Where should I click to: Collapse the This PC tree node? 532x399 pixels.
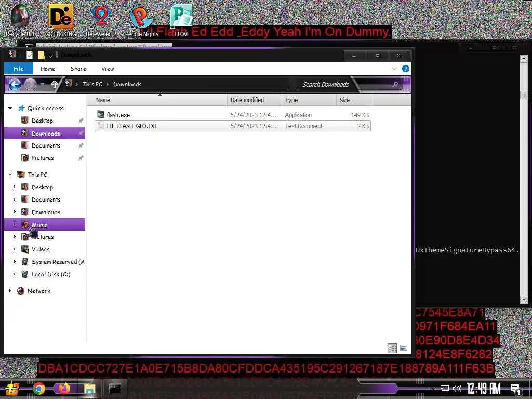(10, 175)
